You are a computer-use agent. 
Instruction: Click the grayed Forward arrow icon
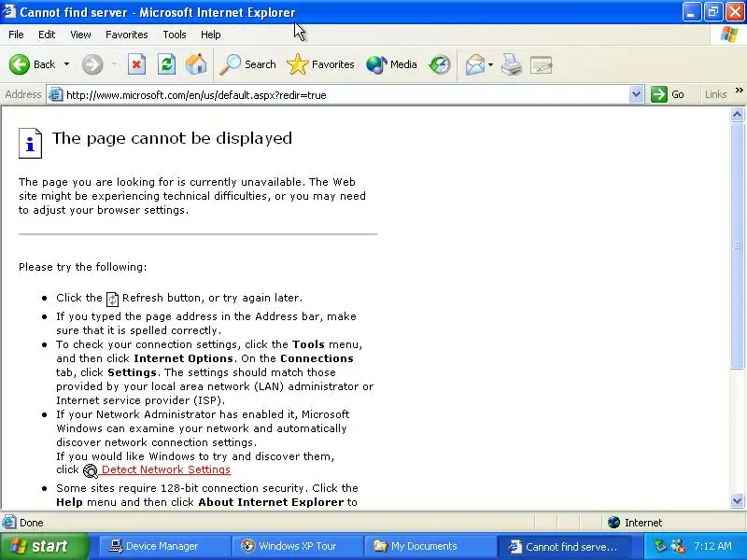(x=92, y=64)
